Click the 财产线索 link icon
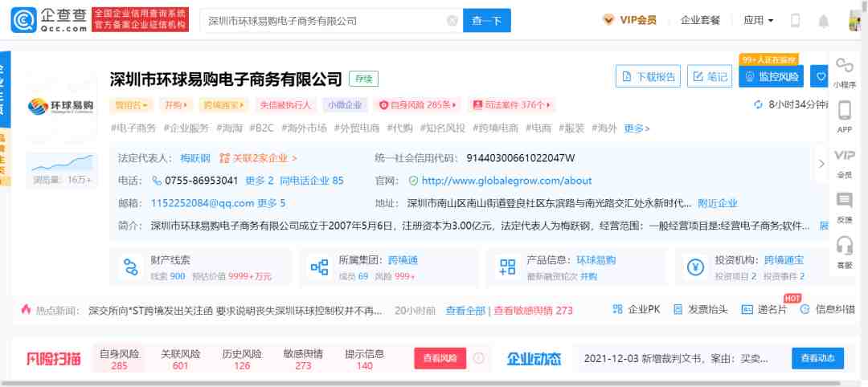 (130, 267)
